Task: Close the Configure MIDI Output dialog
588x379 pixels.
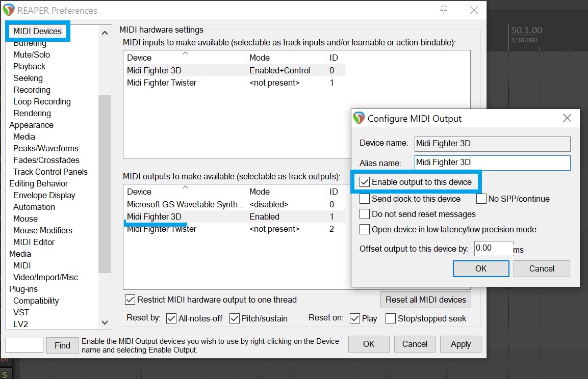Action: click(x=567, y=118)
